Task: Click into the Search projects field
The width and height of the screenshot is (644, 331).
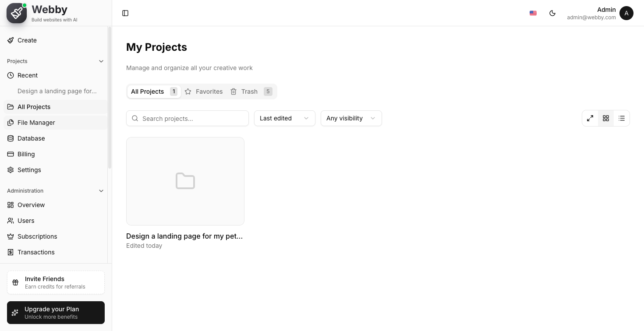Action: coord(188,118)
